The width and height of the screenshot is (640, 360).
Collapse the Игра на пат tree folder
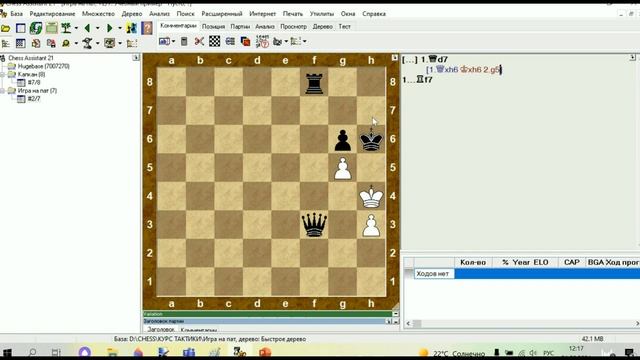3,91
